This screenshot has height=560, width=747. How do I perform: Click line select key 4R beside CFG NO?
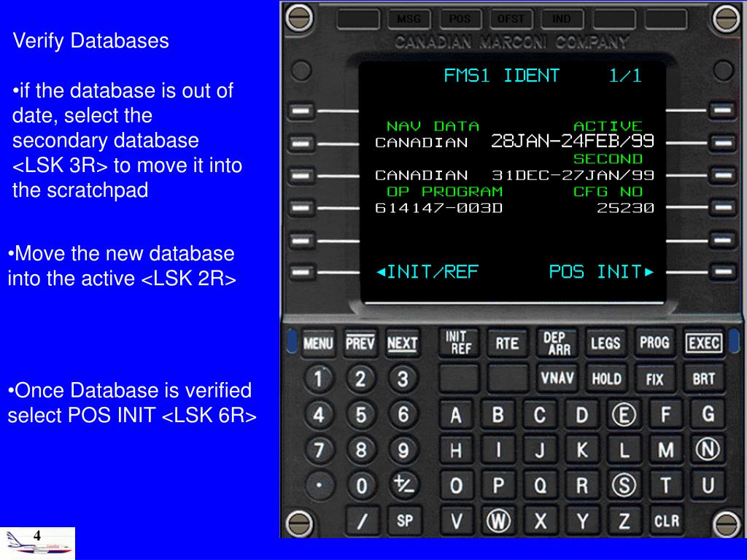pyautogui.click(x=723, y=208)
